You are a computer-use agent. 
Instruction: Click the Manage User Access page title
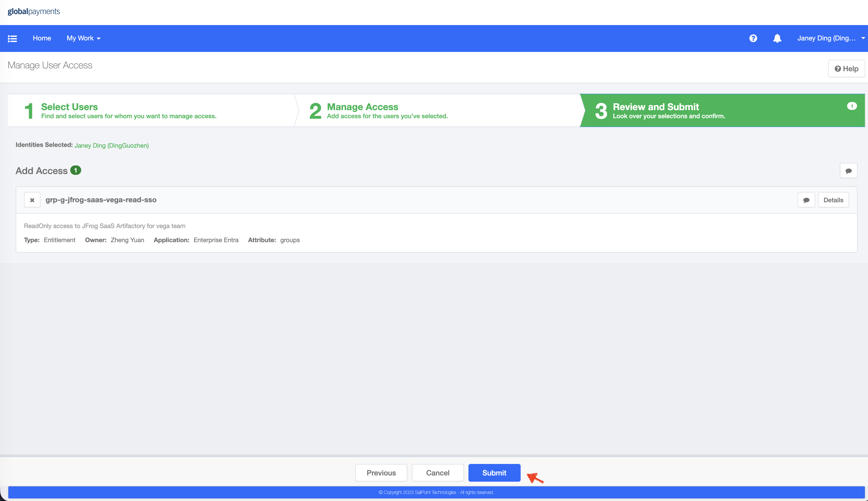coord(50,65)
